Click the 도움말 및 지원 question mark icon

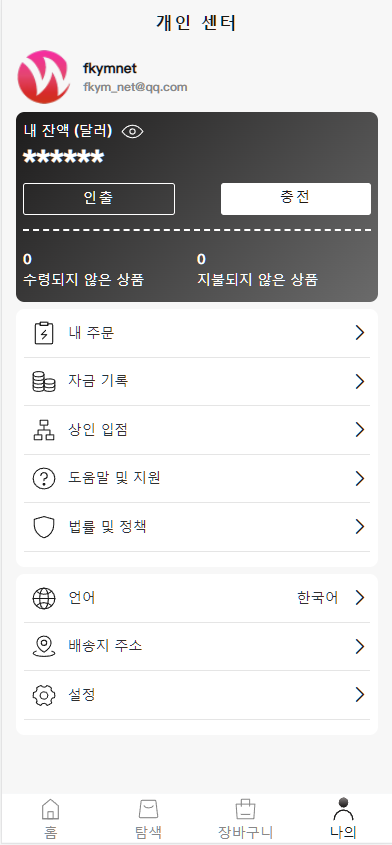point(44,479)
